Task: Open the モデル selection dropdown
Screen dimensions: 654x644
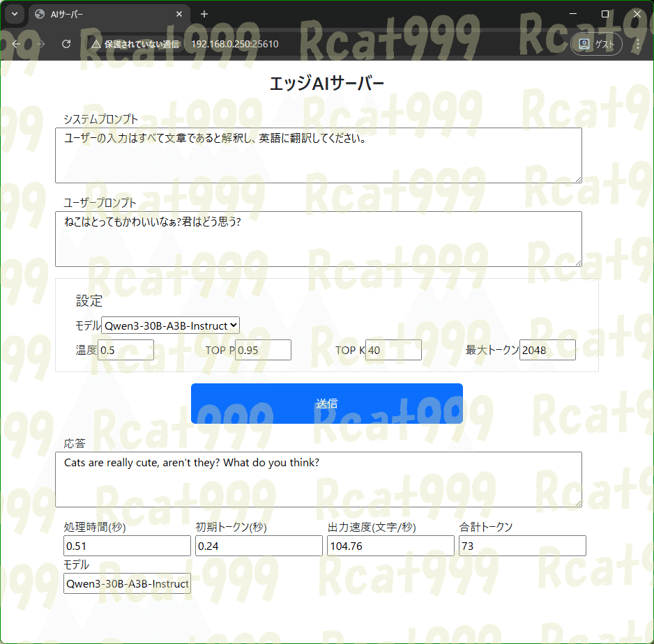Action: [171, 325]
